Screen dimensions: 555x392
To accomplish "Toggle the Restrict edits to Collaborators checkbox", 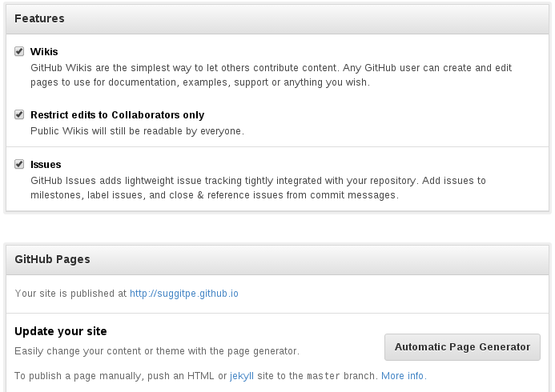I will point(19,114).
